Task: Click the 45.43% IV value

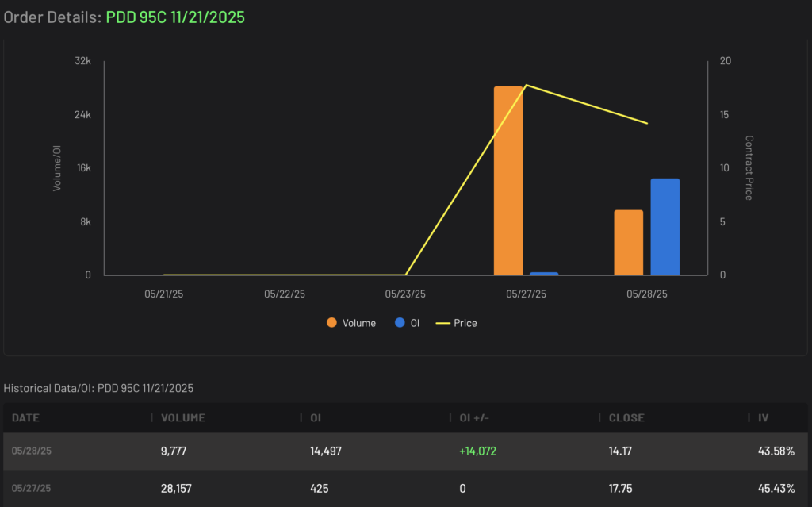Action: tap(776, 488)
